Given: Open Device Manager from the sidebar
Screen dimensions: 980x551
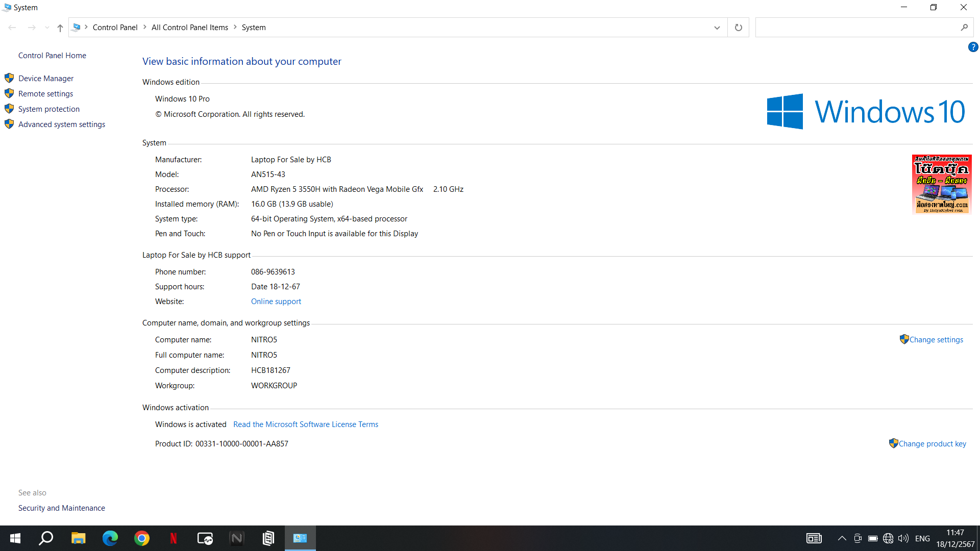Looking at the screenshot, I should (46, 78).
